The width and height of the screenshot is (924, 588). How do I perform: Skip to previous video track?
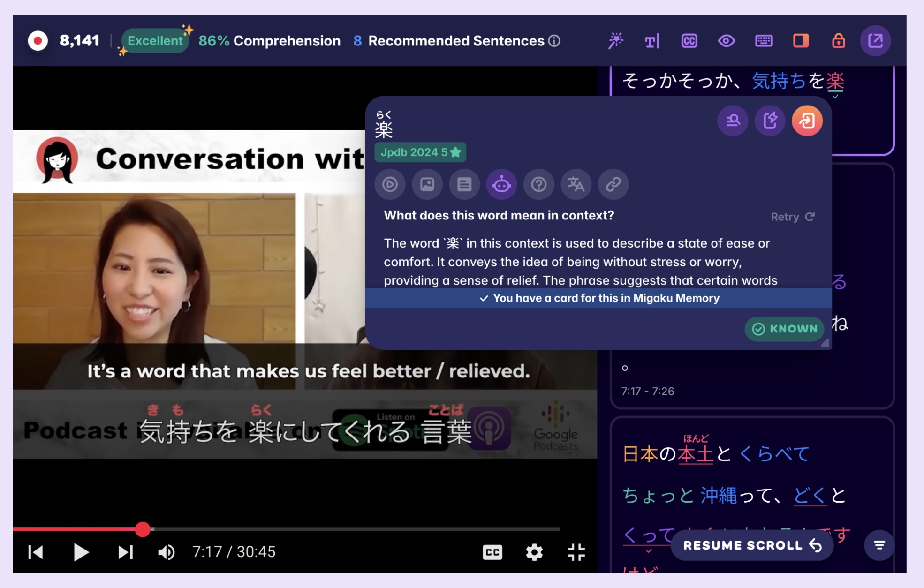click(x=36, y=552)
